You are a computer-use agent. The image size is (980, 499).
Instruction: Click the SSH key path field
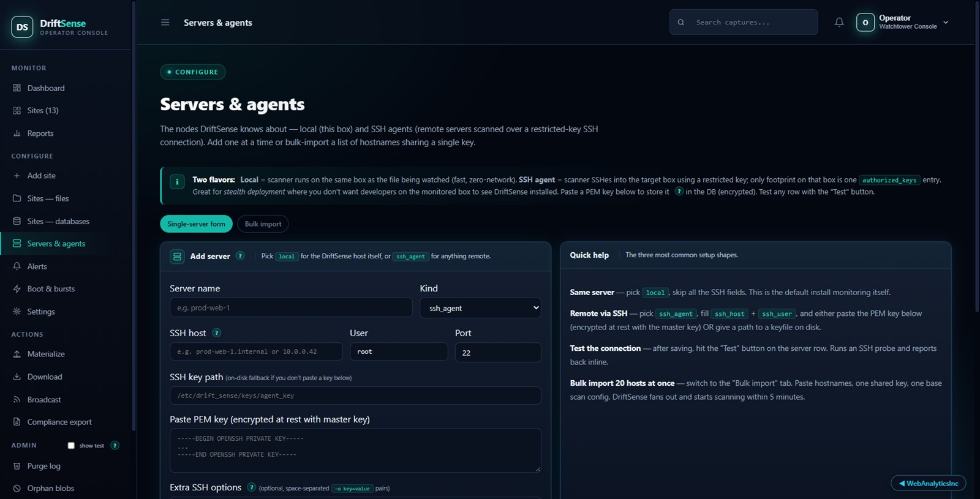(355, 396)
